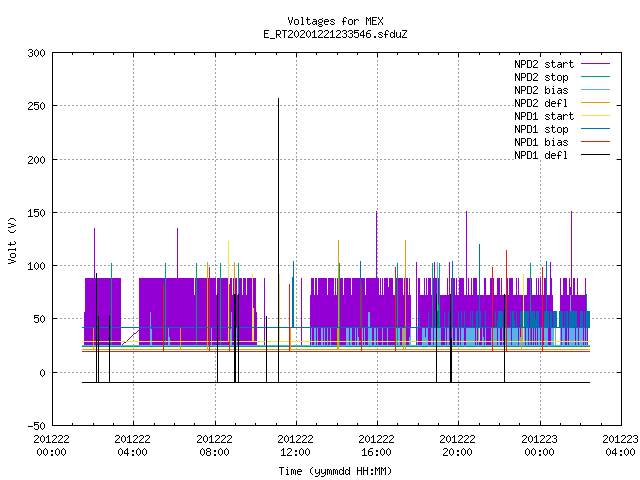Click the x-axis label 201222 16:00

click(x=376, y=446)
